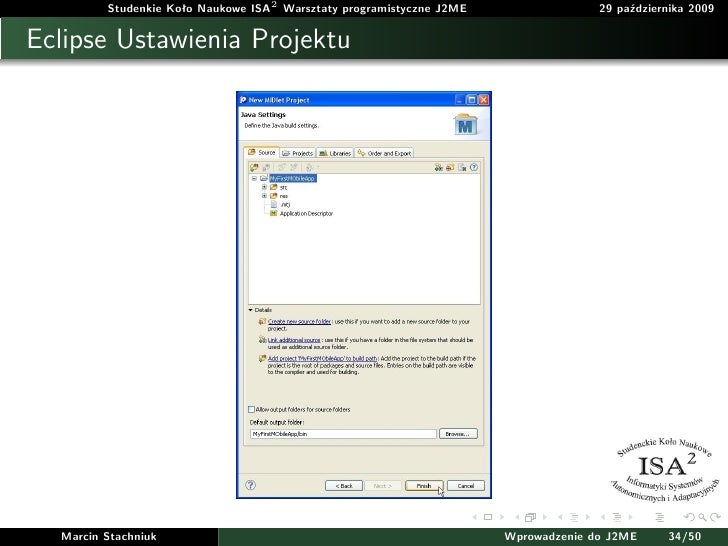Viewport: 728px width, 546px height.
Task: Open the greyed toolbar dropdown arrow
Action: coord(318,168)
